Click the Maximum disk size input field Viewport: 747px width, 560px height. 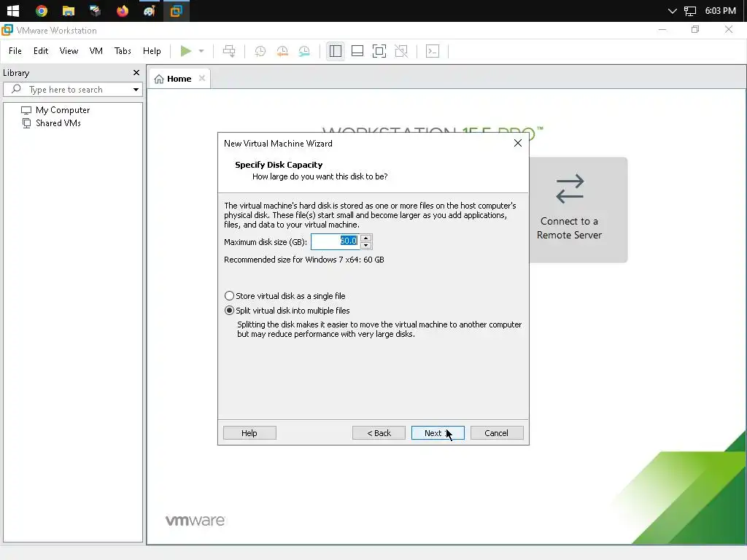point(336,241)
